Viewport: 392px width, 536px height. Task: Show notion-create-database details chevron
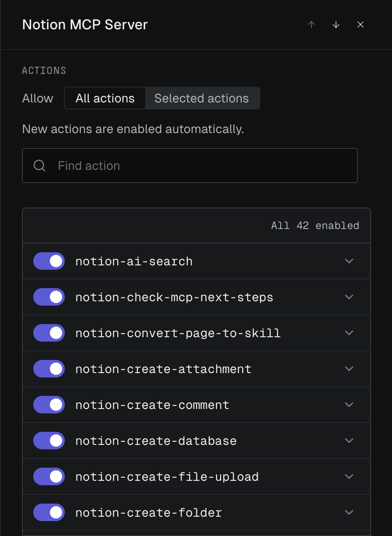click(x=349, y=441)
